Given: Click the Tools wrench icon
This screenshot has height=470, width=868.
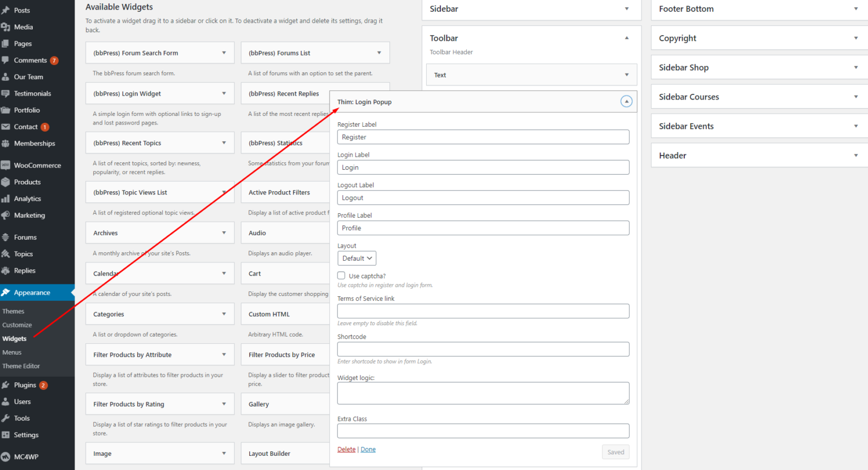Looking at the screenshot, I should 6,419.
